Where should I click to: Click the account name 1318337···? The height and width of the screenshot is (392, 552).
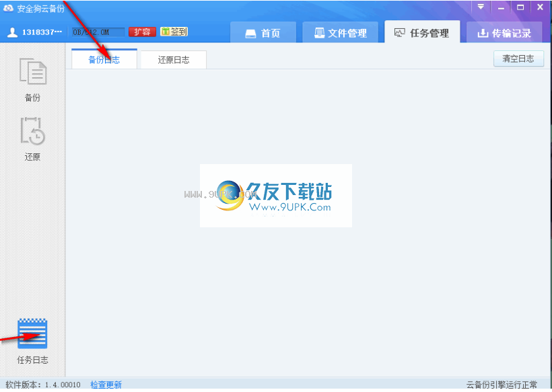click(x=42, y=32)
